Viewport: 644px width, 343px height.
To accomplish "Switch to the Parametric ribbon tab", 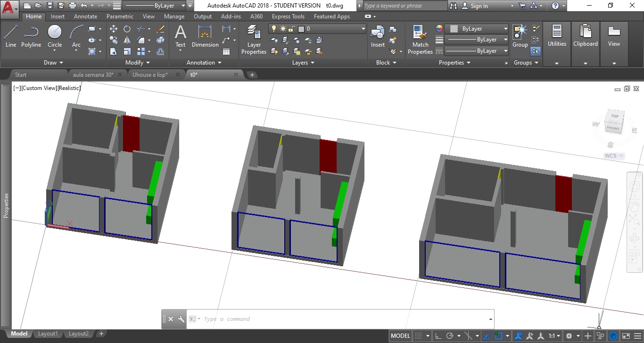I will point(120,16).
